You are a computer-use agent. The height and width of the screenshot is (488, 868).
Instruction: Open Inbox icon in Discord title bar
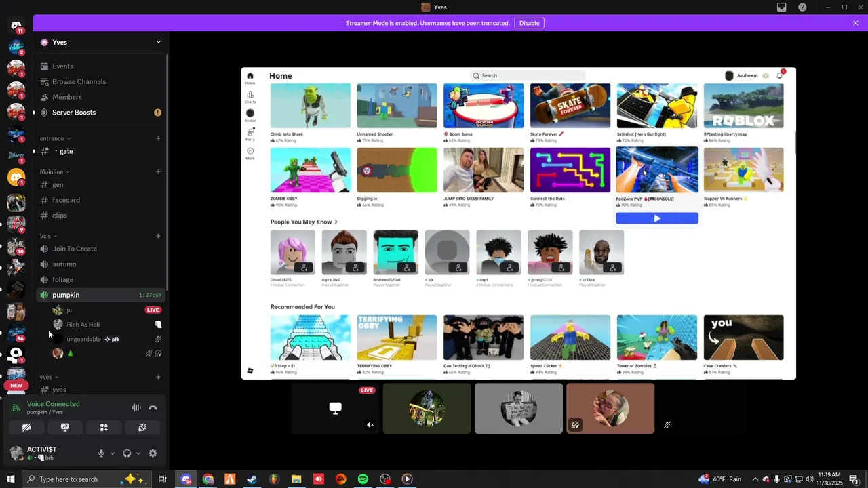coord(782,7)
